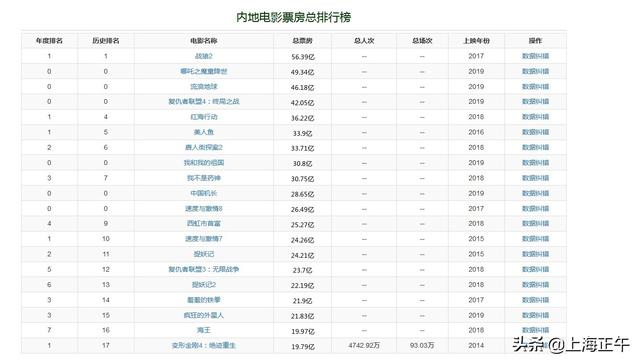Click 数据纠错 in the 我和我的祖国 row
The image size is (640, 363).
(x=535, y=163)
